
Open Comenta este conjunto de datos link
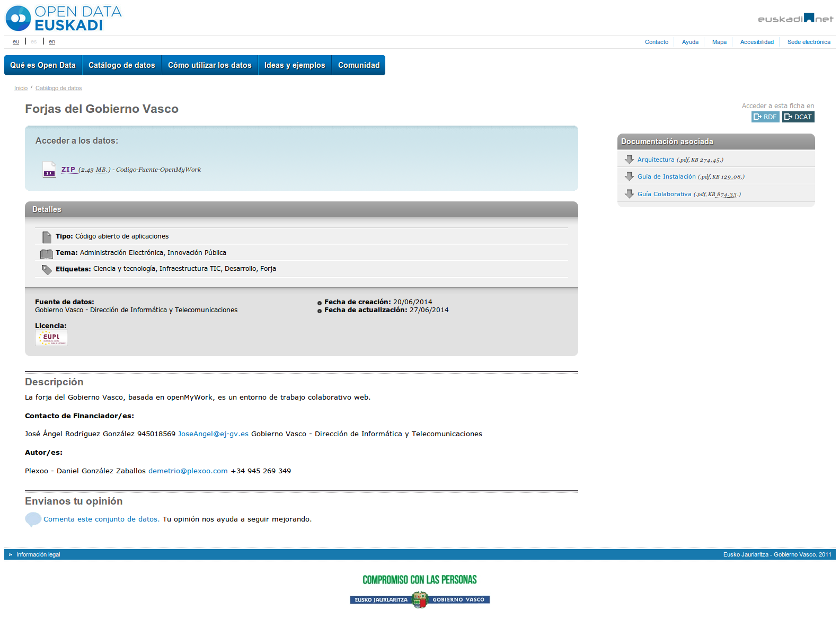[x=101, y=519]
